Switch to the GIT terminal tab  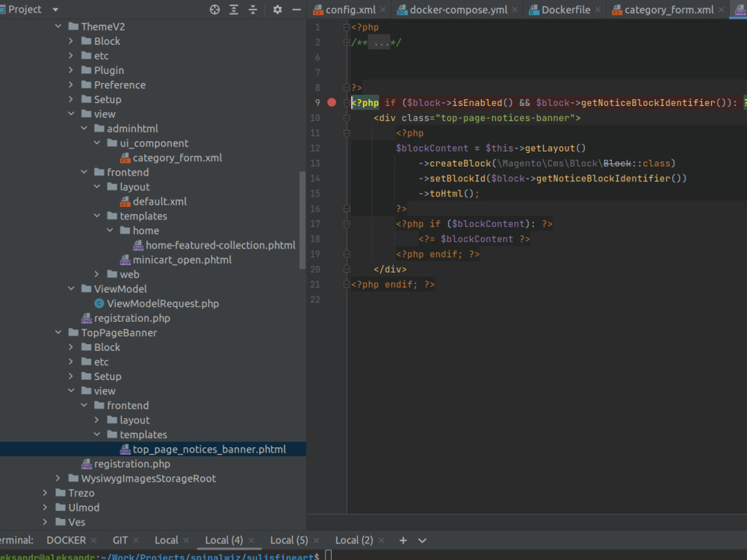coord(120,540)
